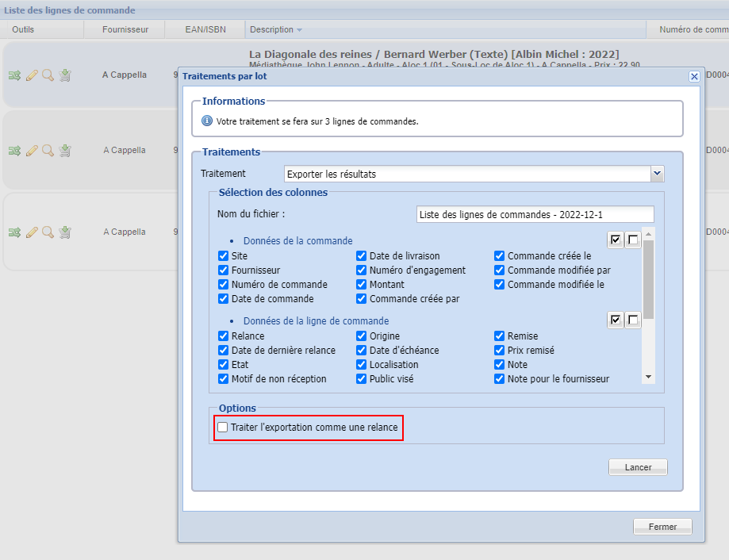Click the basket icon on the third A Cappella row
This screenshot has width=729, height=560.
[x=64, y=232]
